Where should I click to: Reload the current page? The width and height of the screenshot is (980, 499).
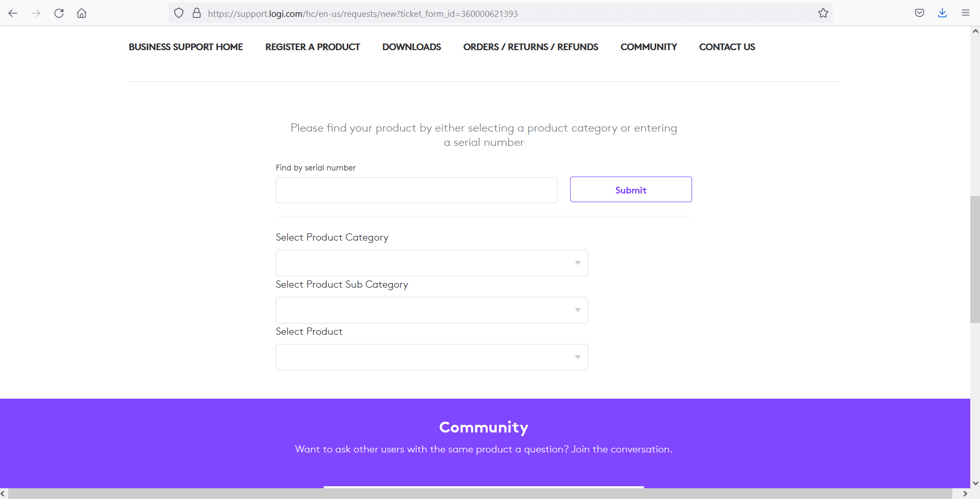click(x=59, y=13)
